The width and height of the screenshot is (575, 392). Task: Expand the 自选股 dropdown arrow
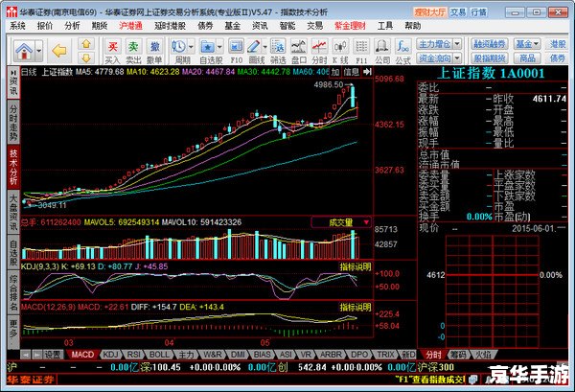tap(219, 47)
